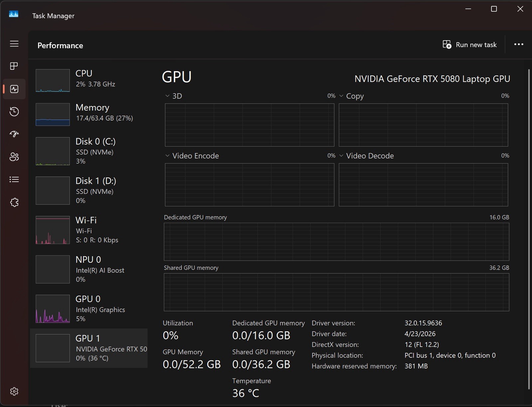Click the Copy engine usage graph
Image resolution: width=532 pixels, height=407 pixels.
(x=423, y=125)
